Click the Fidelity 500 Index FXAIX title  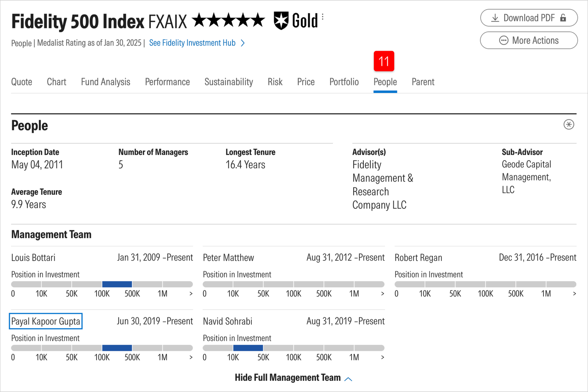[99, 21]
